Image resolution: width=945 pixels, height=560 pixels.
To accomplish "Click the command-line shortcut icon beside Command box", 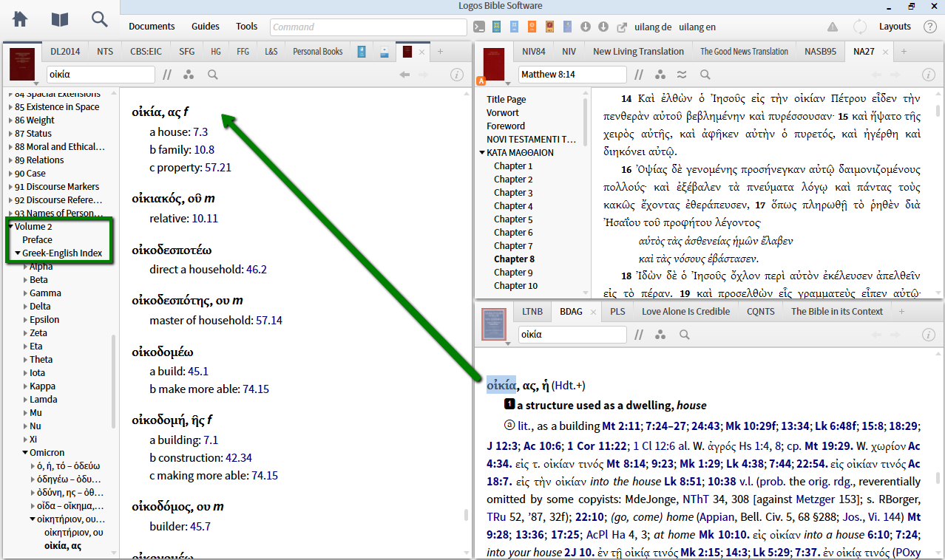I will click(x=479, y=27).
